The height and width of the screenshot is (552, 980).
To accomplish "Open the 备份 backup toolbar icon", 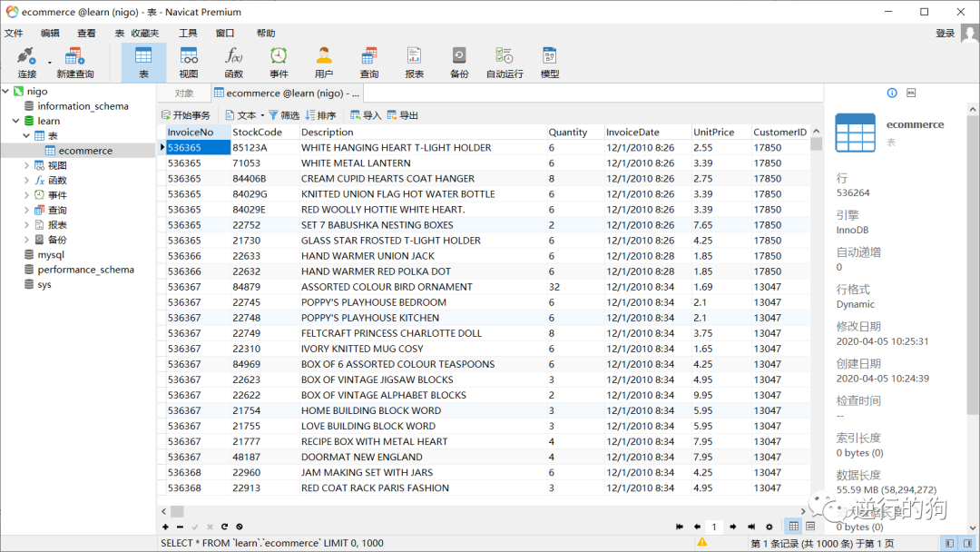I will (459, 63).
